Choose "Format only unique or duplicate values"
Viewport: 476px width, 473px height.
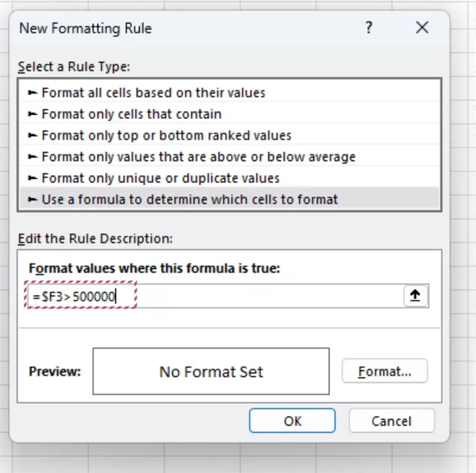point(160,178)
